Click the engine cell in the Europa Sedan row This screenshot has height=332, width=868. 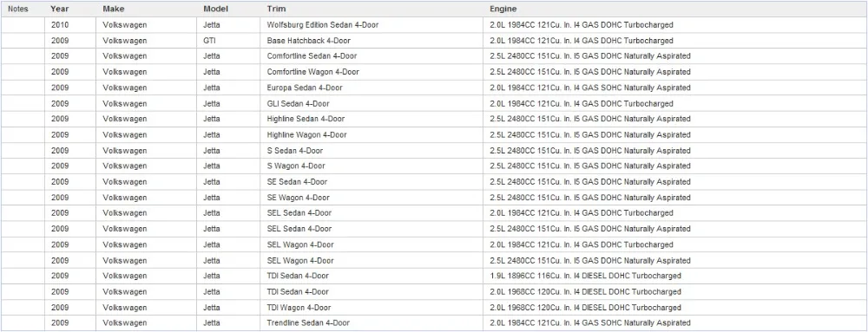pyautogui.click(x=590, y=88)
